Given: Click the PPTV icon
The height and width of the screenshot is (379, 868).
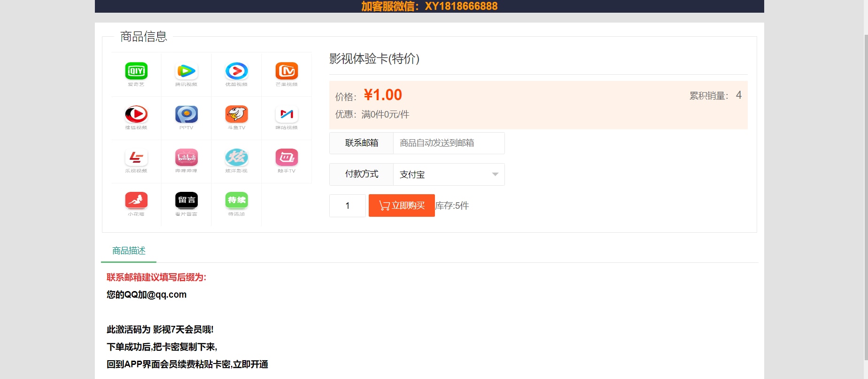Looking at the screenshot, I should [x=186, y=114].
